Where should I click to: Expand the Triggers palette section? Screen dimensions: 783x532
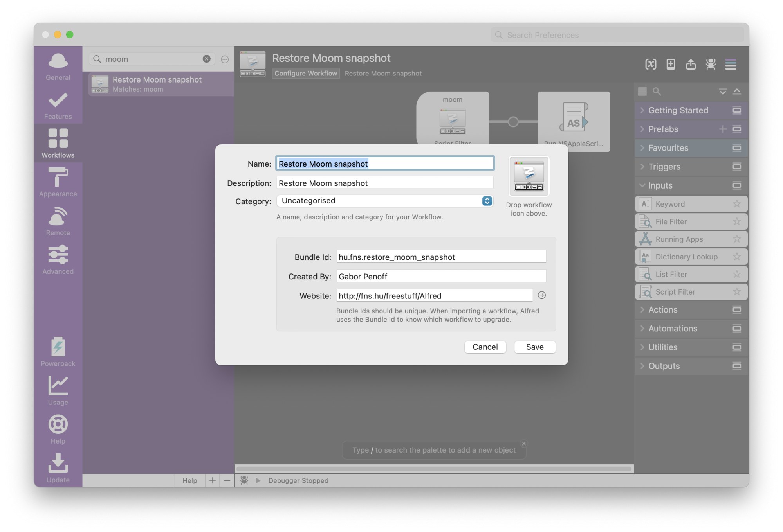click(x=642, y=167)
